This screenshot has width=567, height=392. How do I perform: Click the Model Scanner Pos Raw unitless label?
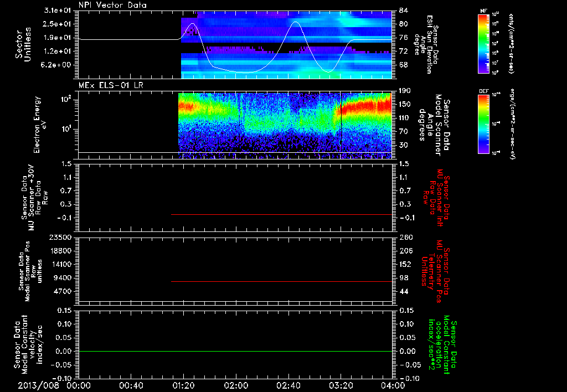point(30,271)
